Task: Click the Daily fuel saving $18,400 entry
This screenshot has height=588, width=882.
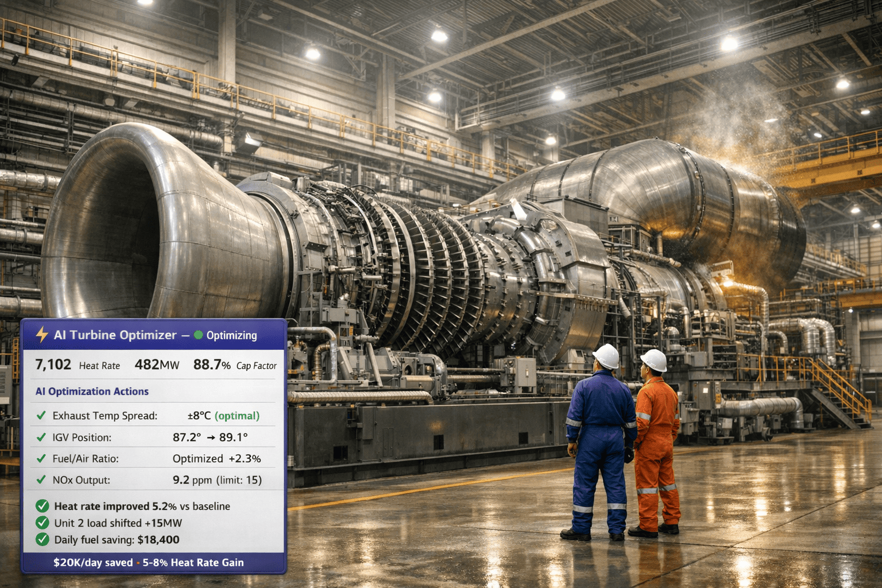Action: 116,540
